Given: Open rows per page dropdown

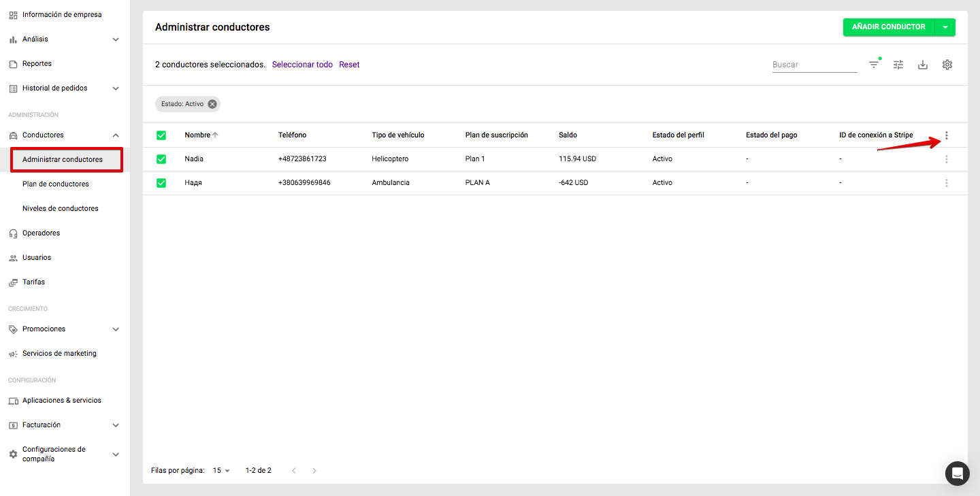Looking at the screenshot, I should [x=222, y=471].
